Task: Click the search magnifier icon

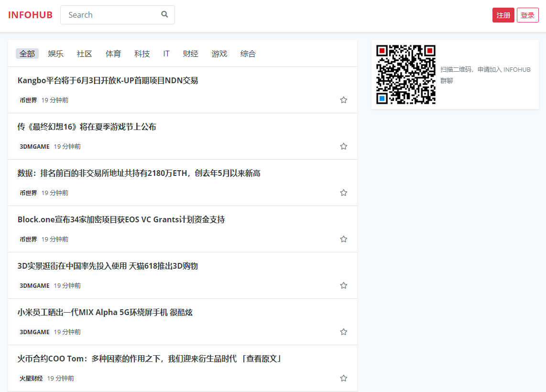Action: click(x=164, y=14)
